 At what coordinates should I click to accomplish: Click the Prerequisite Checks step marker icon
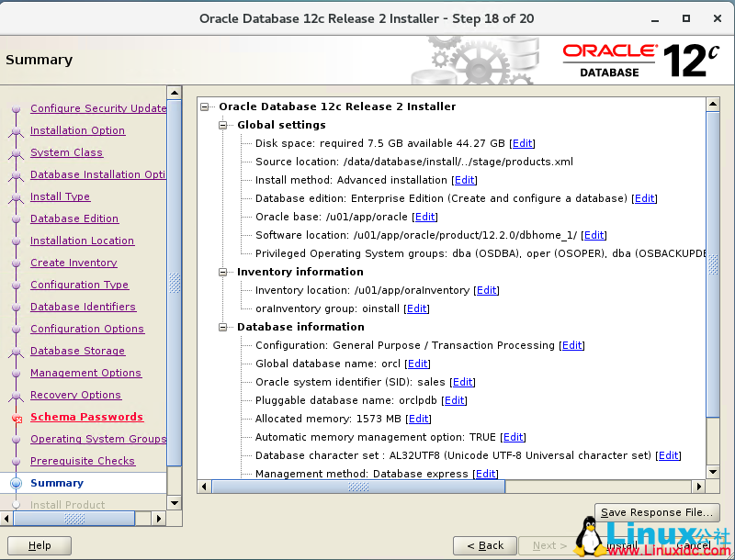tap(17, 461)
